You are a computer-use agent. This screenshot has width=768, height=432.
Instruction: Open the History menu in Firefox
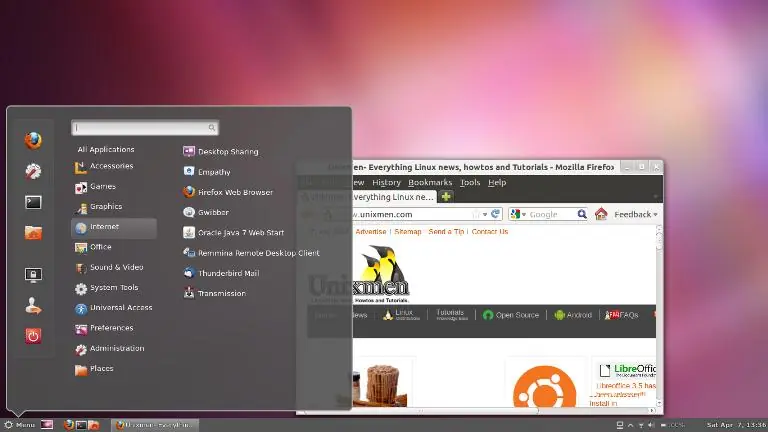(386, 182)
